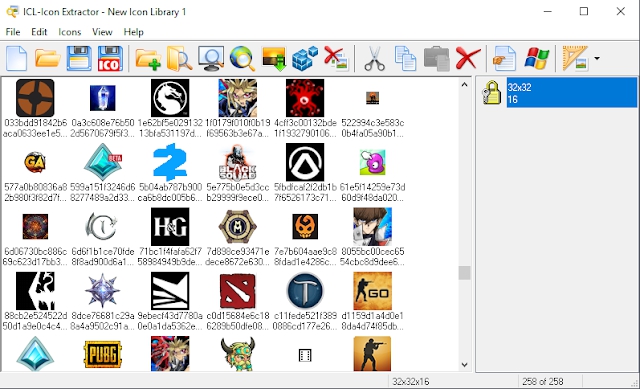640x389 pixels.
Task: Expand dropdown arrow beside ruler icon
Action: (x=597, y=59)
